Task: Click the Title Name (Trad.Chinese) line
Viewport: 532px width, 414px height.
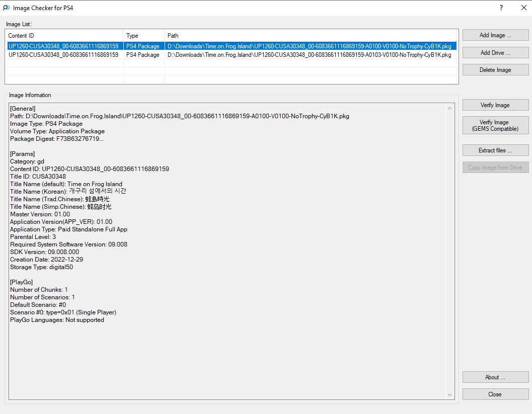Action: point(60,199)
